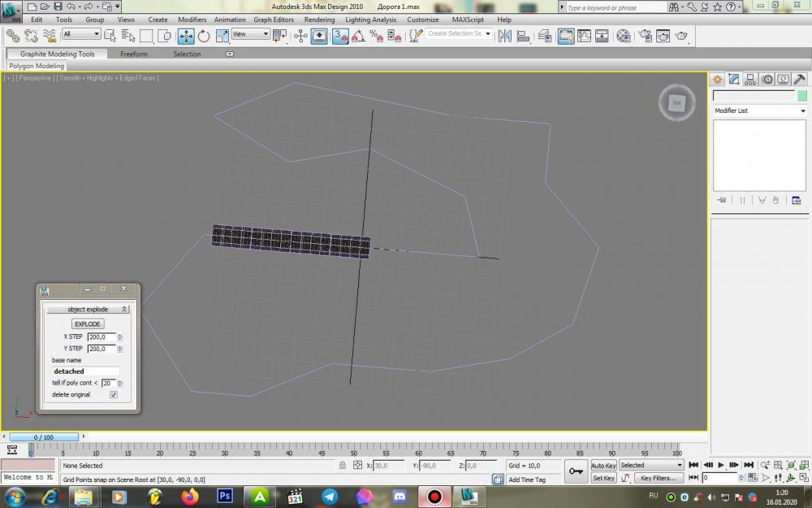Click the object color swatch

point(802,95)
